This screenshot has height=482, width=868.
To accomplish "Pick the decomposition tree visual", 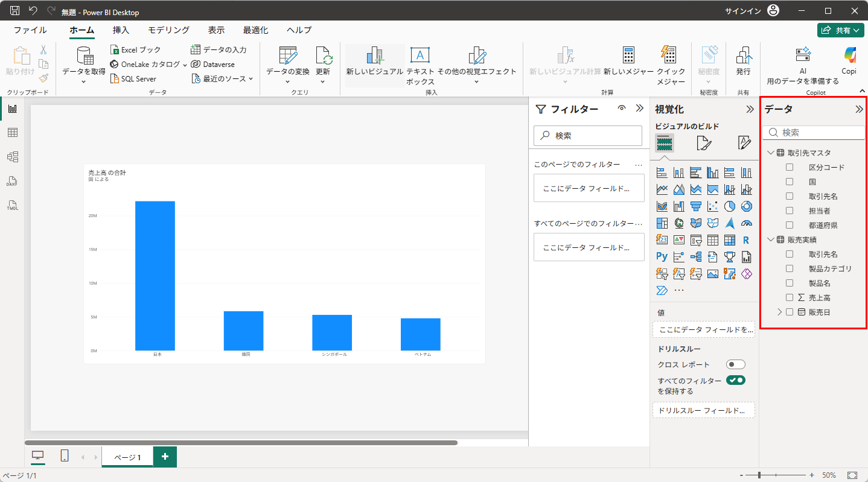I will click(x=695, y=257).
